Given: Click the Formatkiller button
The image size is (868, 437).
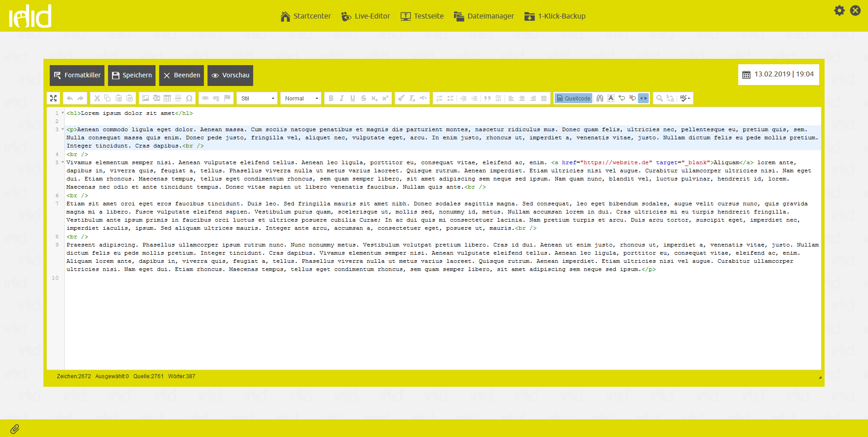Looking at the screenshot, I should (77, 76).
